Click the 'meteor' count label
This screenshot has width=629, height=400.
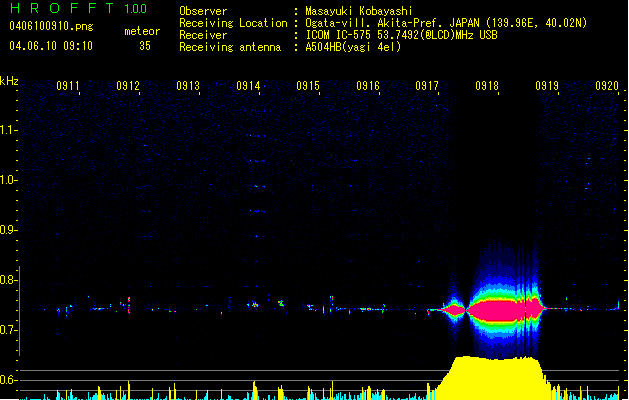(142, 31)
